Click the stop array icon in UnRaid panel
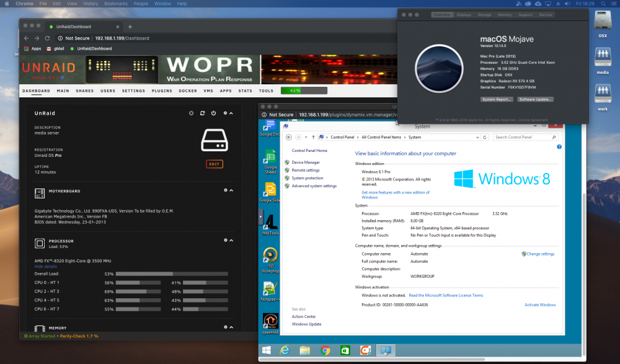 point(191,113)
